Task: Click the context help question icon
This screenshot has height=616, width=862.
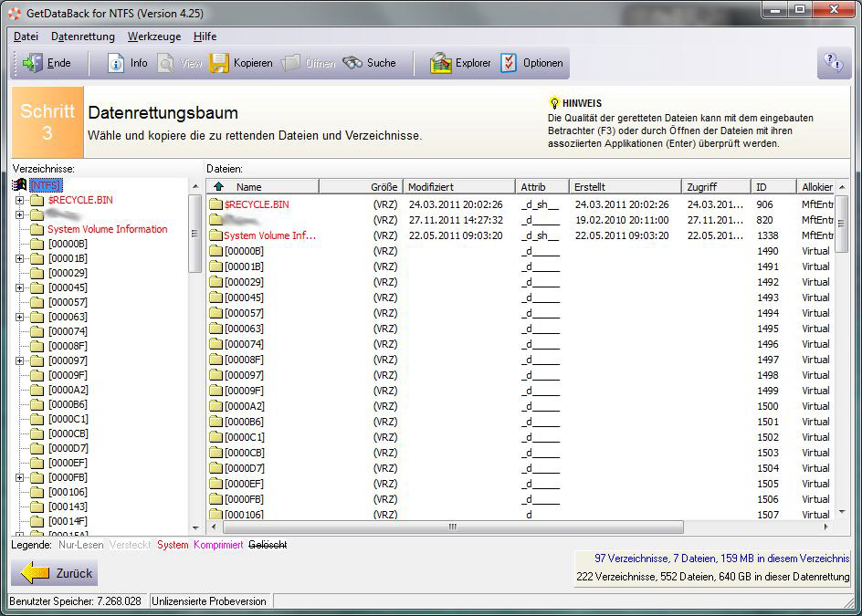Action: [x=834, y=63]
